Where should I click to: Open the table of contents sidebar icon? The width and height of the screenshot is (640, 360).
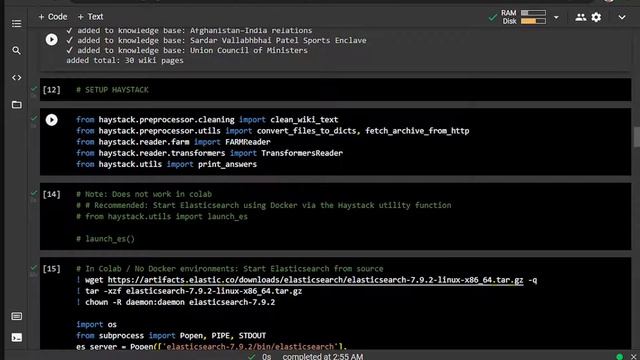click(x=16, y=24)
